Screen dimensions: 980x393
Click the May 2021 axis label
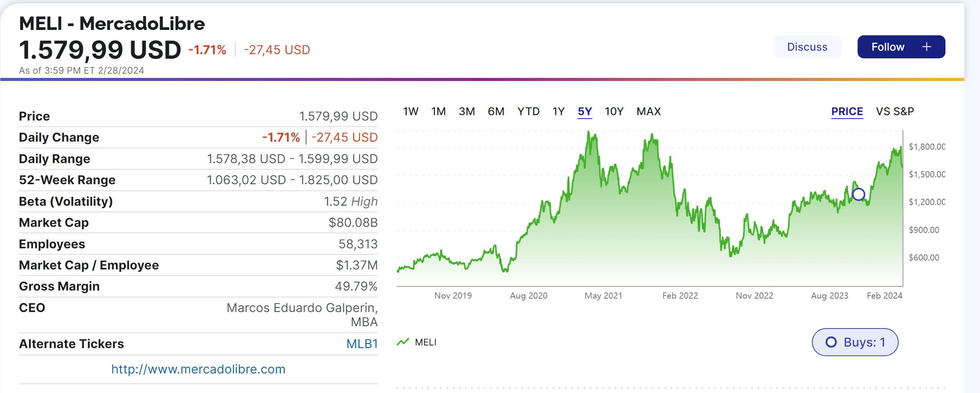(603, 296)
